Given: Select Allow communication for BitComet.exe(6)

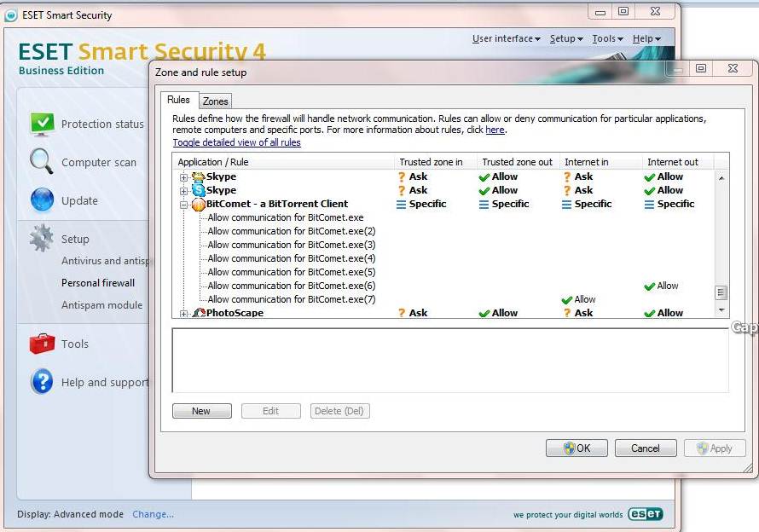Looking at the screenshot, I should 292,286.
